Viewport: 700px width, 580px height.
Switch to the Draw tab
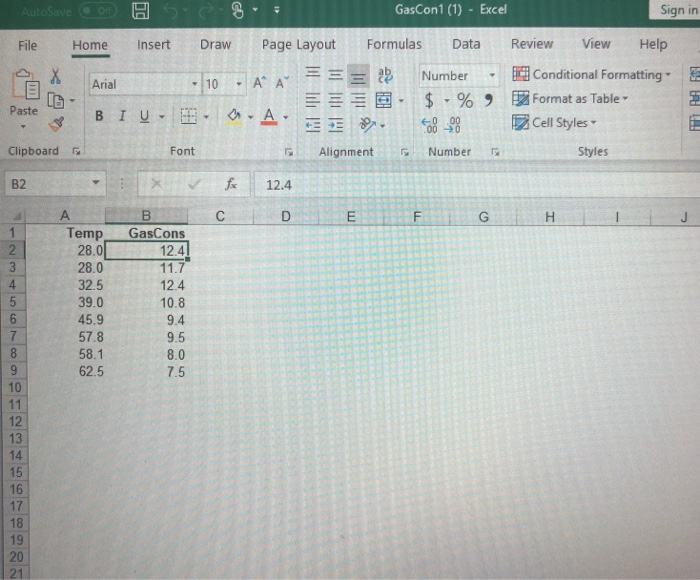[x=215, y=45]
